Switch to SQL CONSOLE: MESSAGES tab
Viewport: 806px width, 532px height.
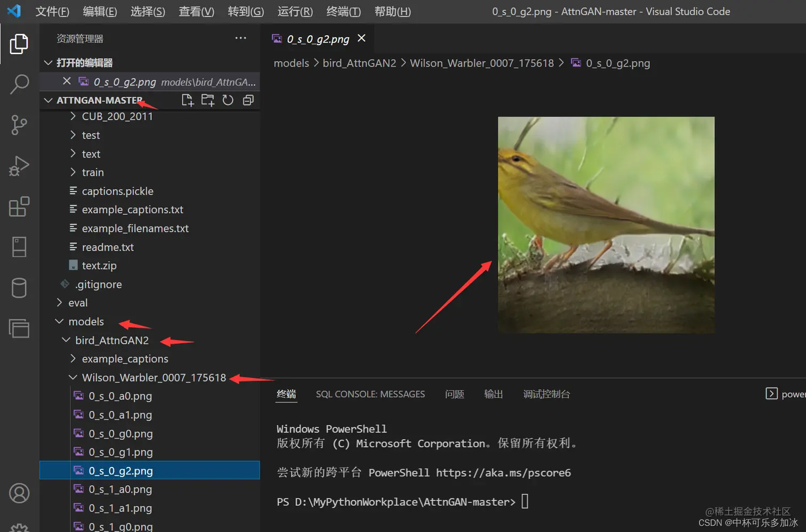coord(370,394)
